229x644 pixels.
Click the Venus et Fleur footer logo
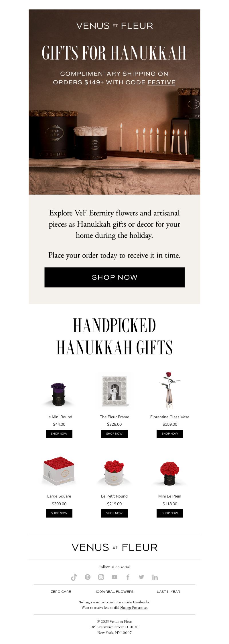(x=114, y=547)
